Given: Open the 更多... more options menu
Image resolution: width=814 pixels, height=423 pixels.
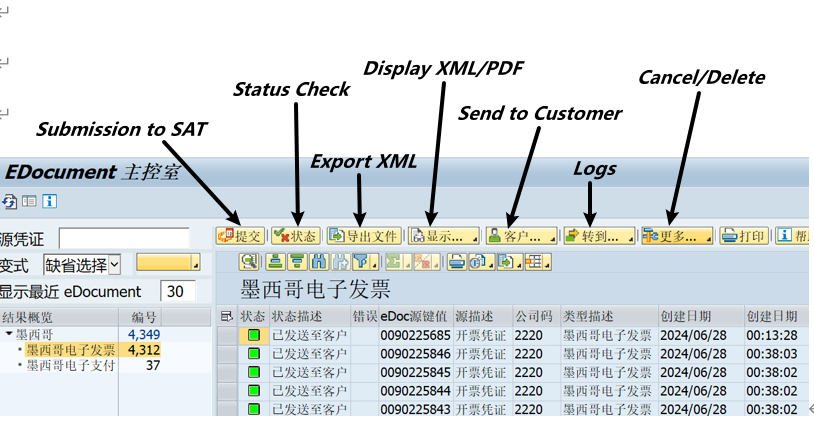Looking at the screenshot, I should [677, 236].
